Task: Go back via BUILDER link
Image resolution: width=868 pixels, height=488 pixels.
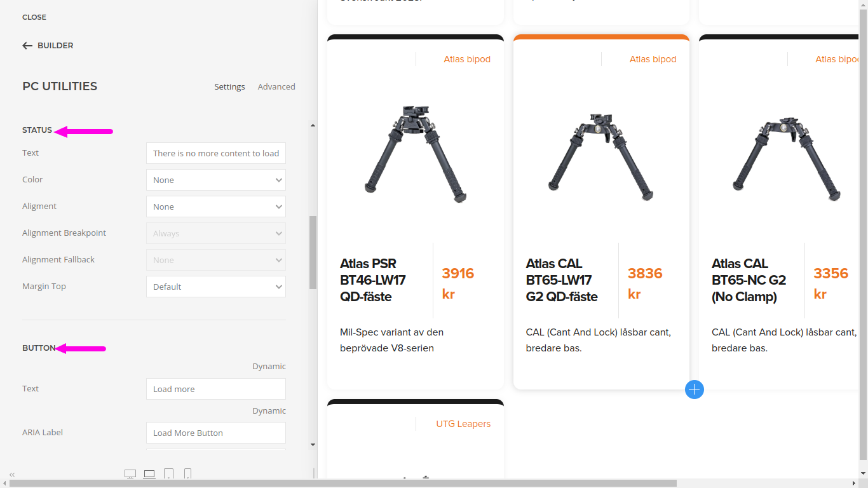Action: 55,46
